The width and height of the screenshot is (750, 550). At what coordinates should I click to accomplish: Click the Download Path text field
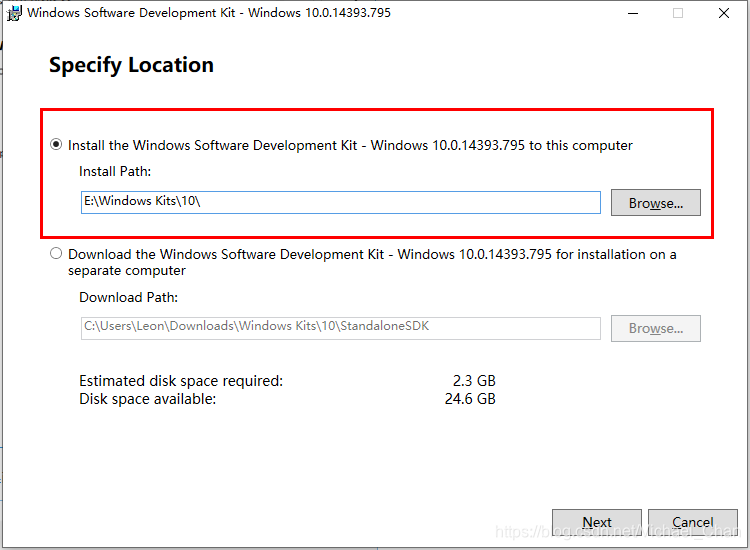click(341, 328)
